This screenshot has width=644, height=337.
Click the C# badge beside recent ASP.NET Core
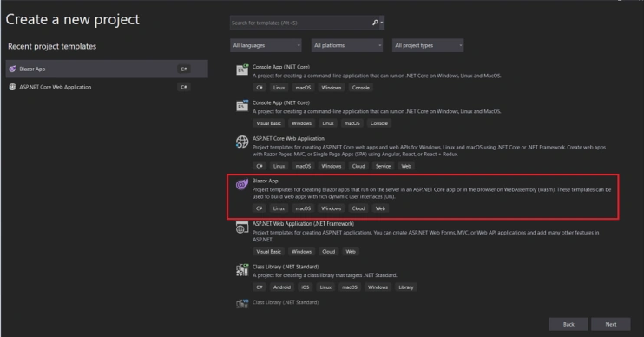tap(184, 87)
